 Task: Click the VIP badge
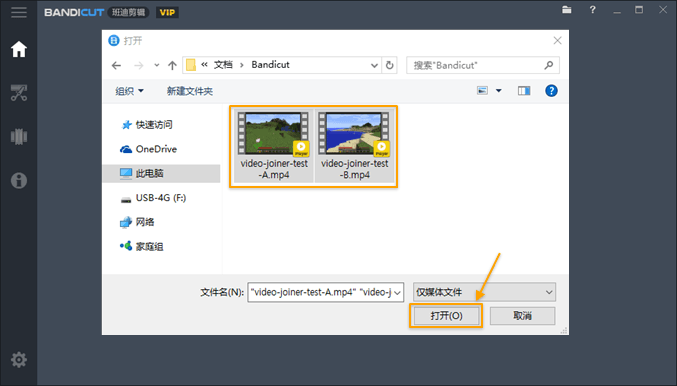[x=167, y=13]
